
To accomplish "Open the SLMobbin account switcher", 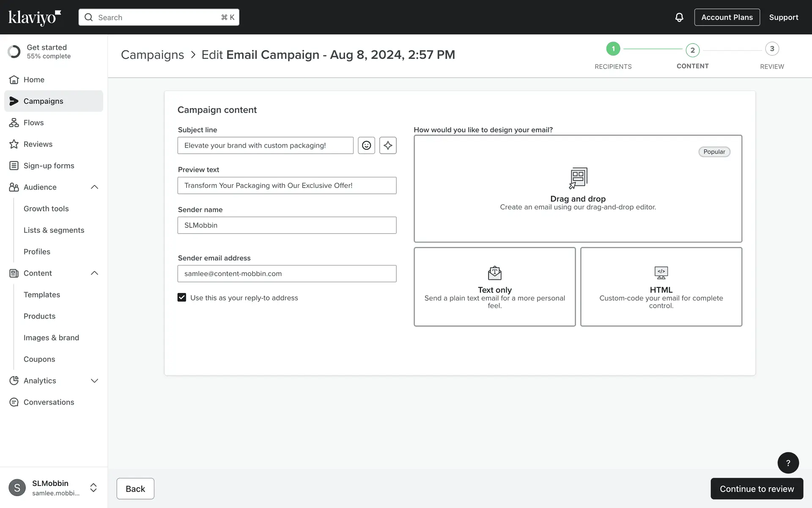I will (x=93, y=488).
